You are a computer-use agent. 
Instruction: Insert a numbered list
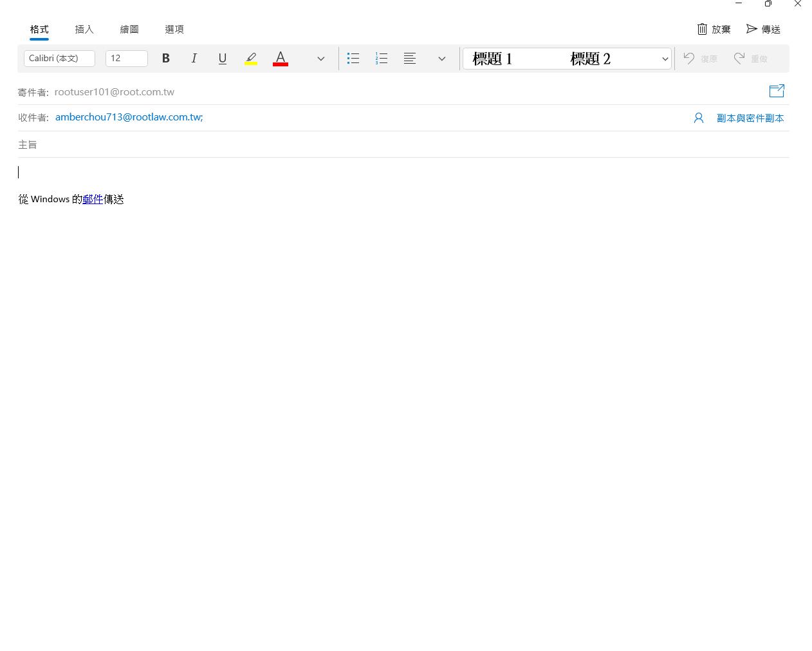point(382,59)
